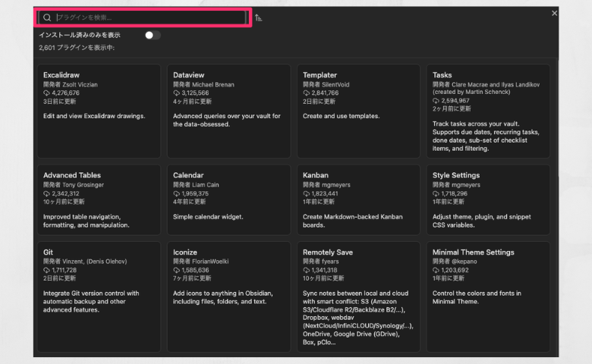The width and height of the screenshot is (592, 364).
Task: Click the download icon on Calendar card
Action: 176,193
